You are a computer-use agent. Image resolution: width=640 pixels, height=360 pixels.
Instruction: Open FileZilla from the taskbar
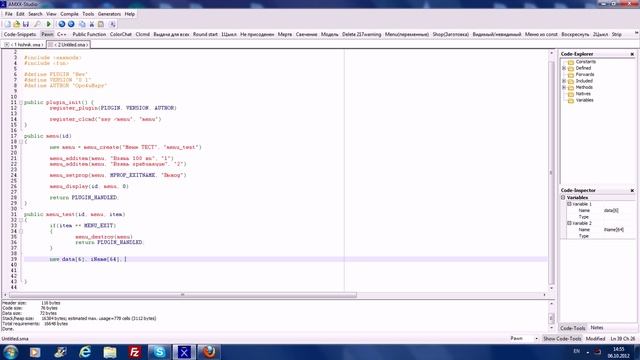pos(134,352)
